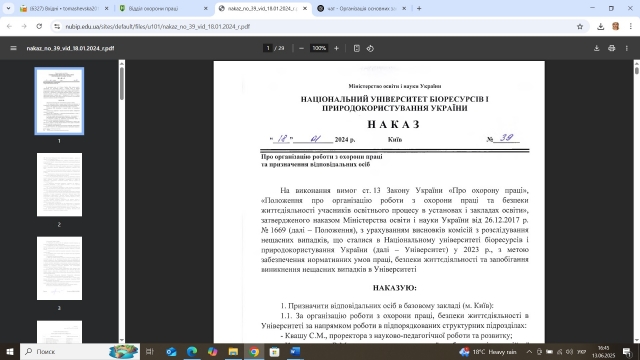
Task: Switch the УКР input language indicator
Action: (582, 351)
